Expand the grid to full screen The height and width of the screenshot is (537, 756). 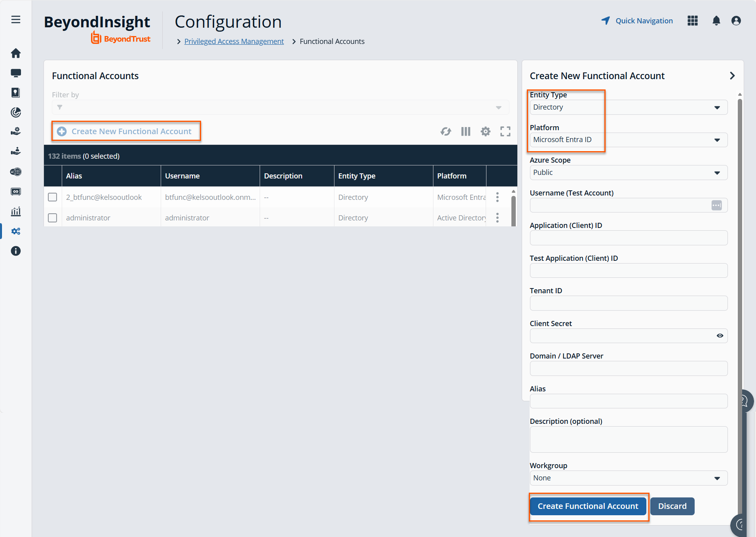pyautogui.click(x=505, y=131)
